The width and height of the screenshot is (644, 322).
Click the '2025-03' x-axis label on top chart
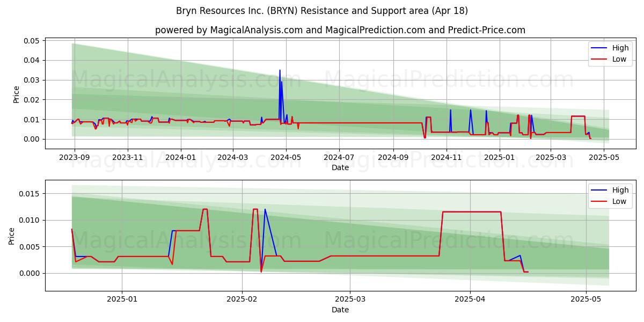pyautogui.click(x=551, y=158)
